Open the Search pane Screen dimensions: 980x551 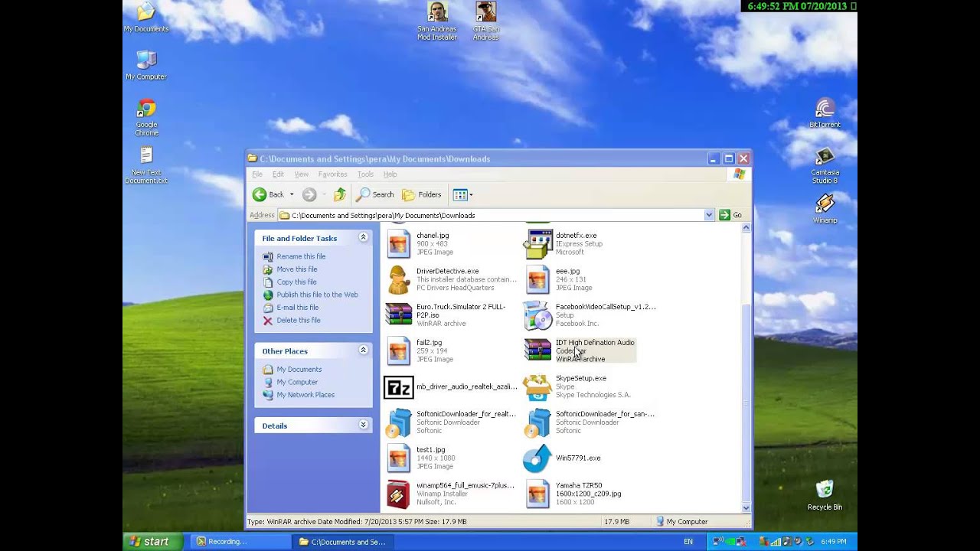click(375, 194)
